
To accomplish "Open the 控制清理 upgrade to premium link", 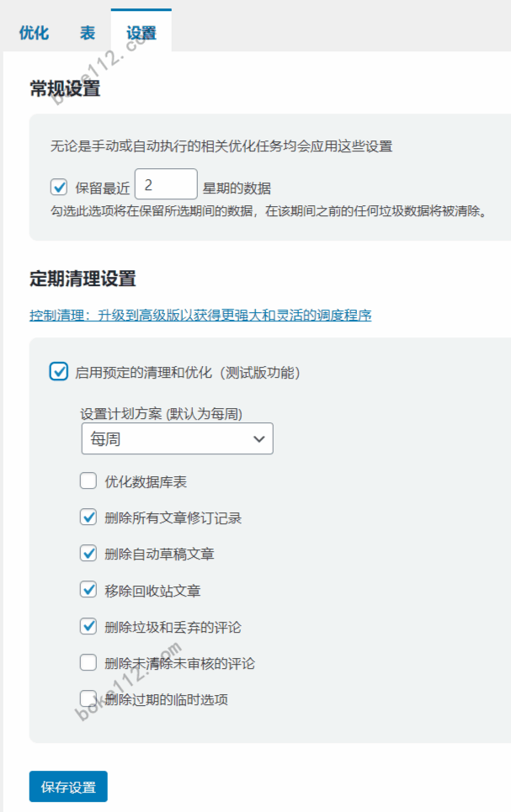I will 200,316.
